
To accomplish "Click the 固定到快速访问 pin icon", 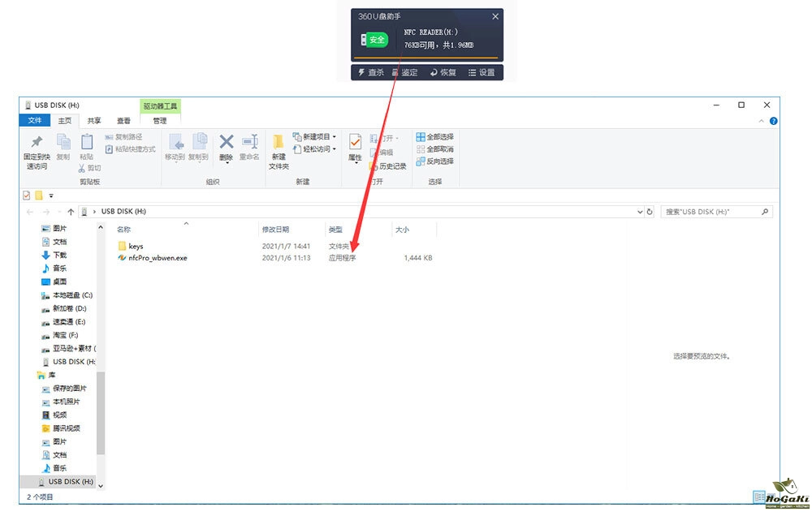I will pos(36,143).
